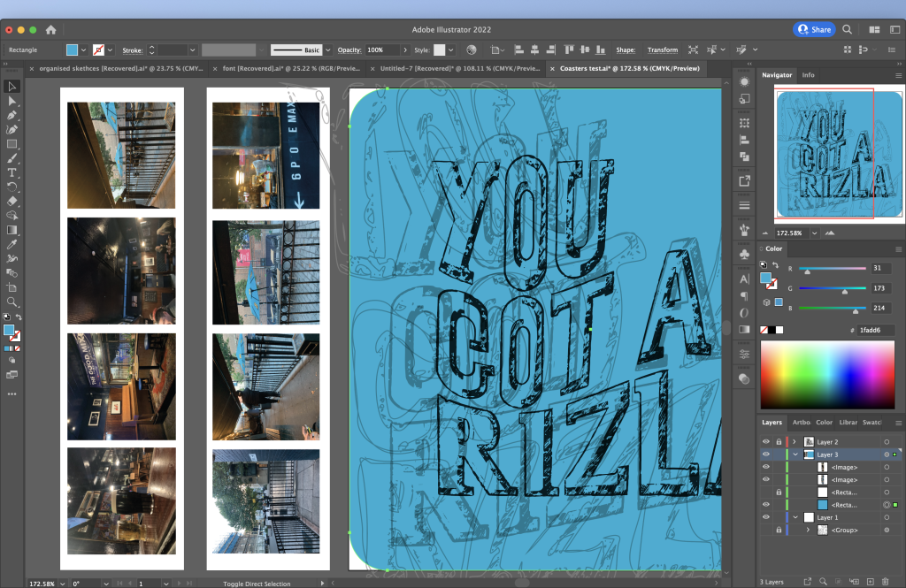The image size is (906, 588).
Task: Open fill color dropdown in control bar
Action: pyautogui.click(x=83, y=50)
